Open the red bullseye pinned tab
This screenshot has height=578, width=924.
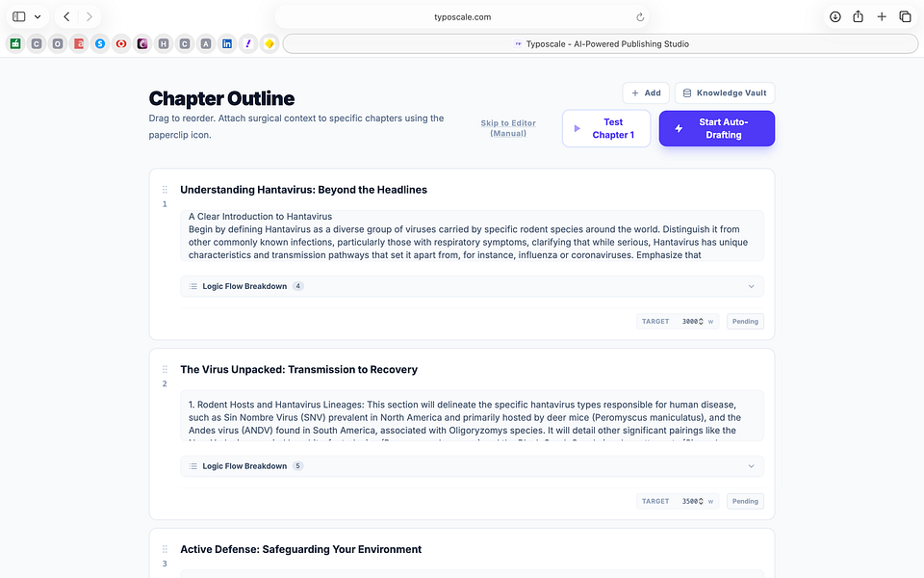click(121, 43)
